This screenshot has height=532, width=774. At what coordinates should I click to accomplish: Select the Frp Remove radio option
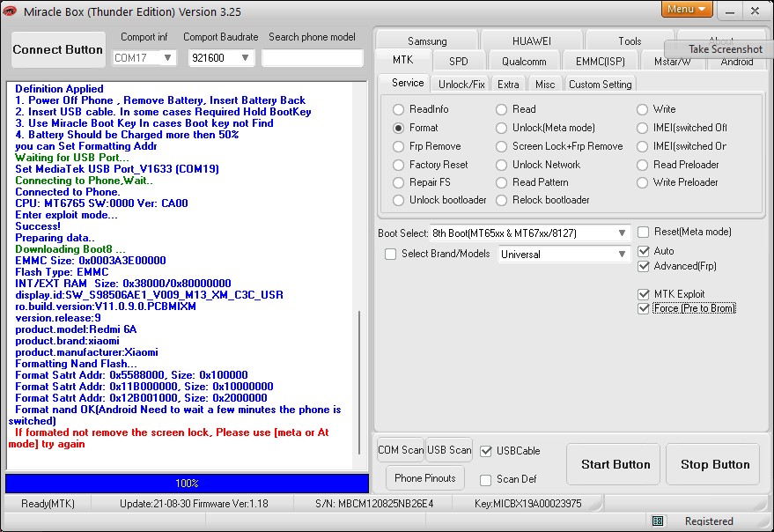(399, 146)
